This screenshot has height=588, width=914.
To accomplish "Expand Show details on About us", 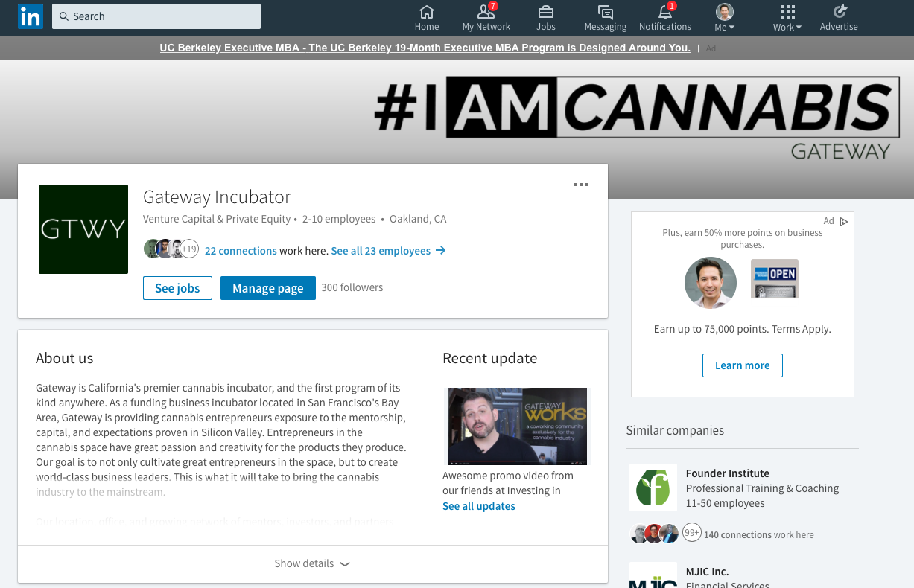I will pyautogui.click(x=312, y=563).
